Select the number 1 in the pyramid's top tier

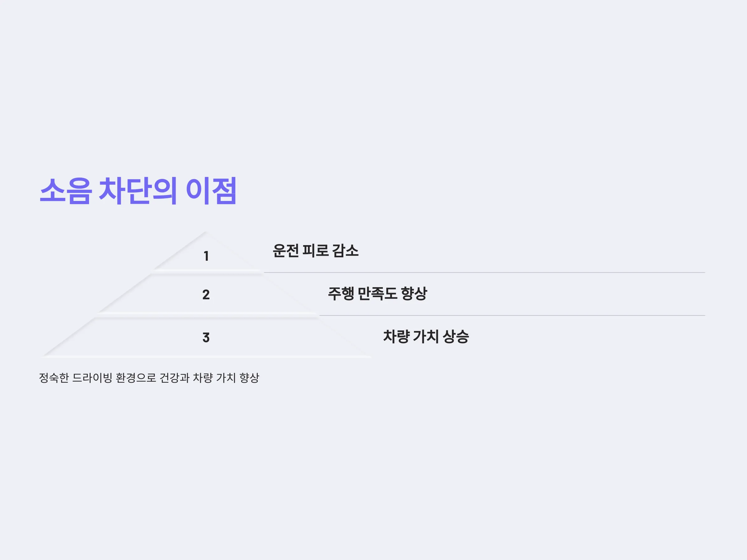coord(206,256)
